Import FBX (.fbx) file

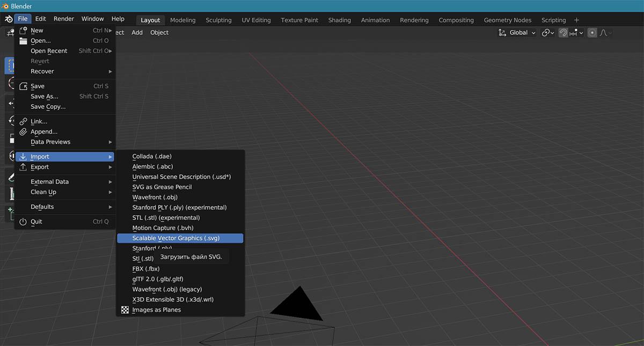[180, 269]
